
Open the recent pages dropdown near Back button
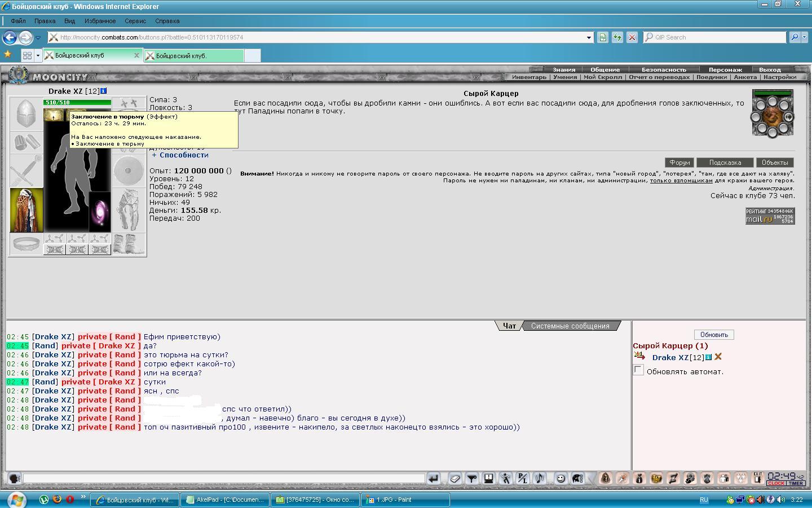click(38, 38)
